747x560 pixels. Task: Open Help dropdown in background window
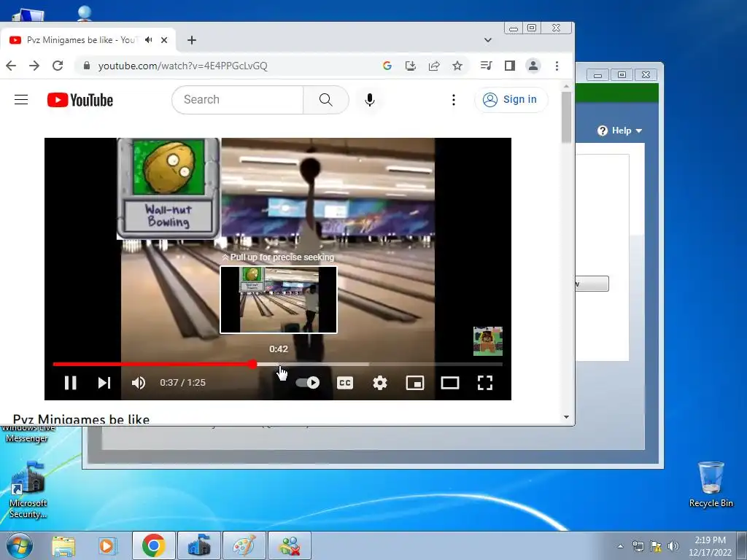(620, 131)
